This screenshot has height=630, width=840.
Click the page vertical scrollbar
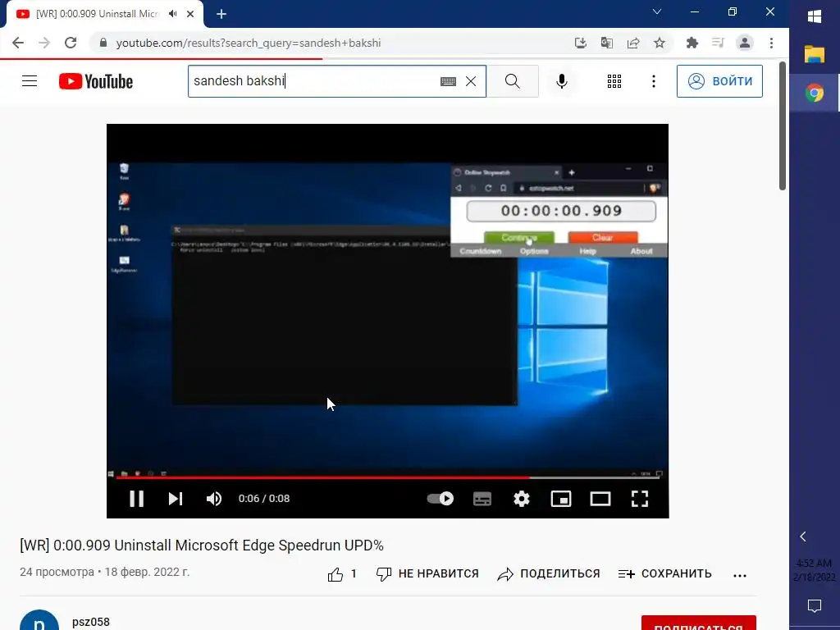[x=782, y=126]
